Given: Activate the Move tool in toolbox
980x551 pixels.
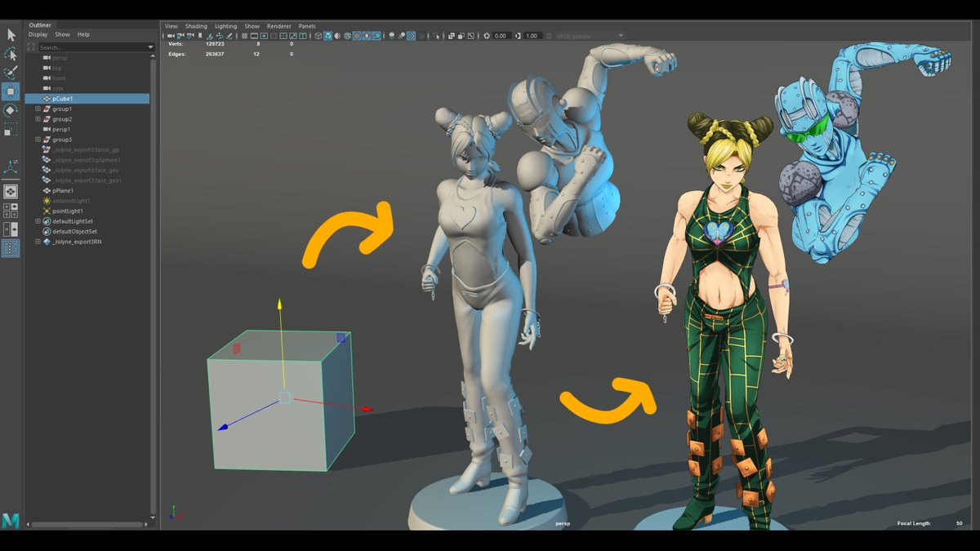Looking at the screenshot, I should tap(11, 91).
